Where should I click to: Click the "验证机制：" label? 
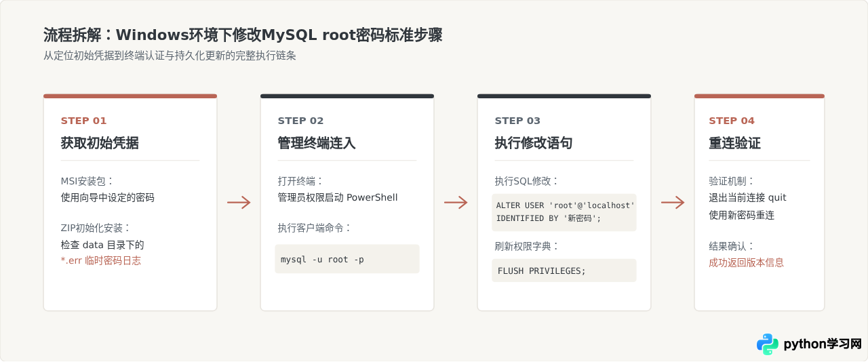pos(732,181)
